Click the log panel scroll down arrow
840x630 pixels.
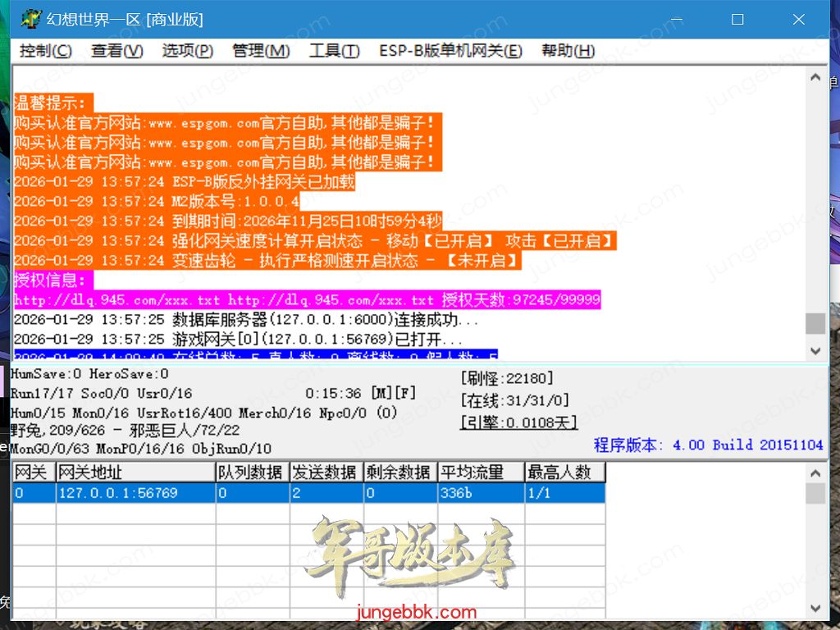[x=815, y=350]
